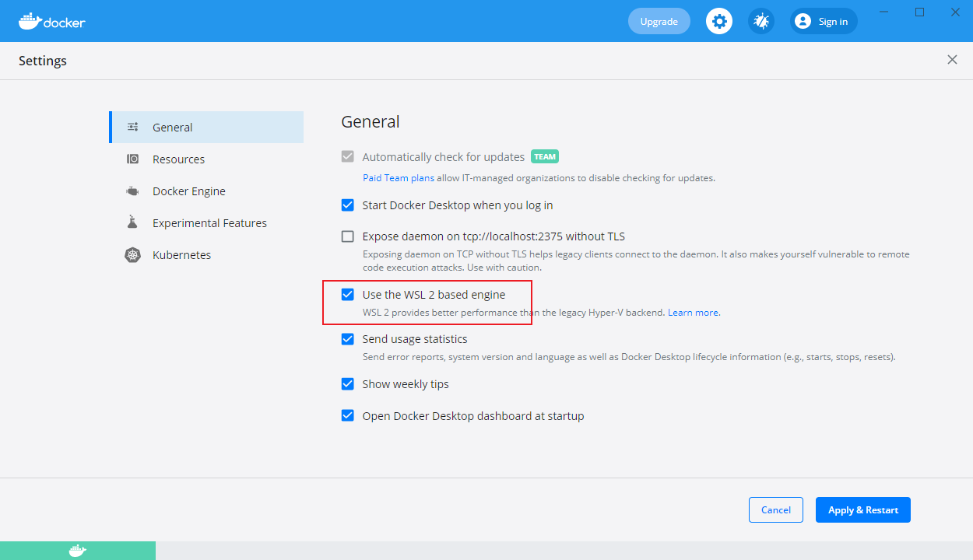Turn off Send usage statistics
973x560 pixels.
348,339
